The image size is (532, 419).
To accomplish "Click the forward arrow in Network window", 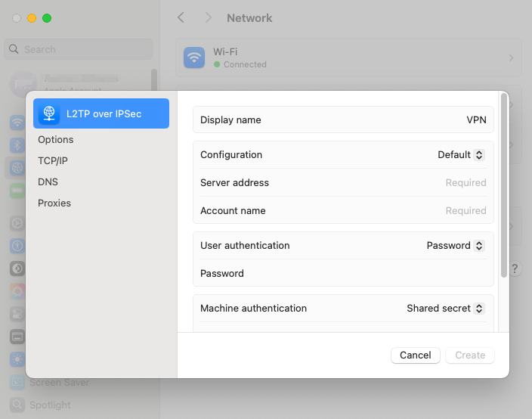I will pos(208,17).
